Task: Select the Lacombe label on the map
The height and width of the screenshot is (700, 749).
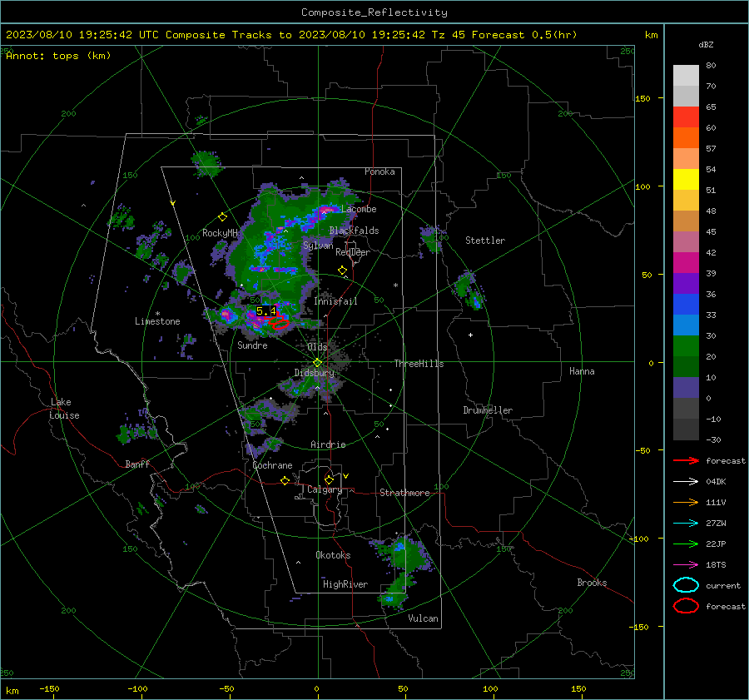Action: tap(359, 209)
